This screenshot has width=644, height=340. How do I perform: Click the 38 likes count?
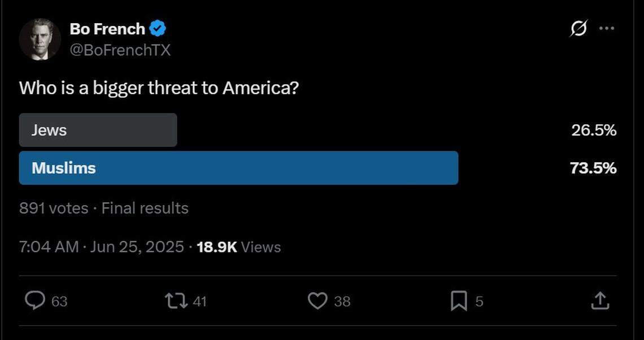(342, 302)
